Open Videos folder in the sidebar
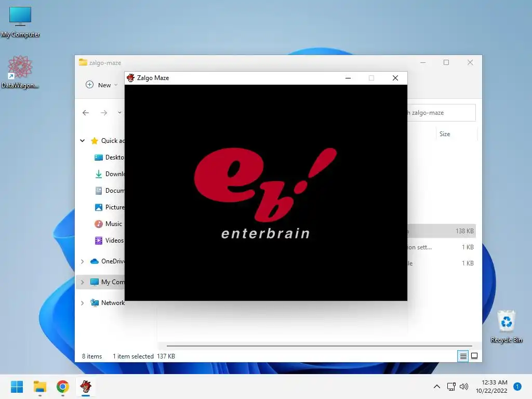 109,240
